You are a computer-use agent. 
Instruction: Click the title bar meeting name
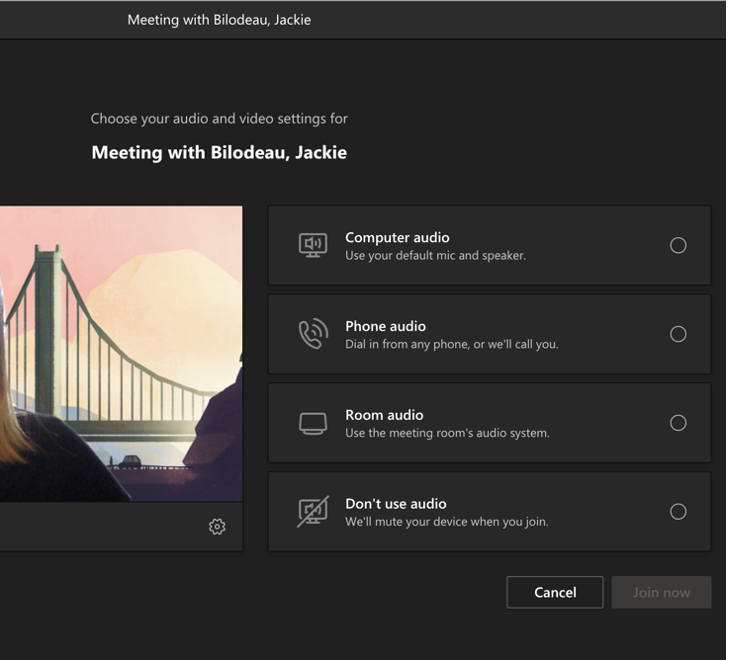point(219,20)
